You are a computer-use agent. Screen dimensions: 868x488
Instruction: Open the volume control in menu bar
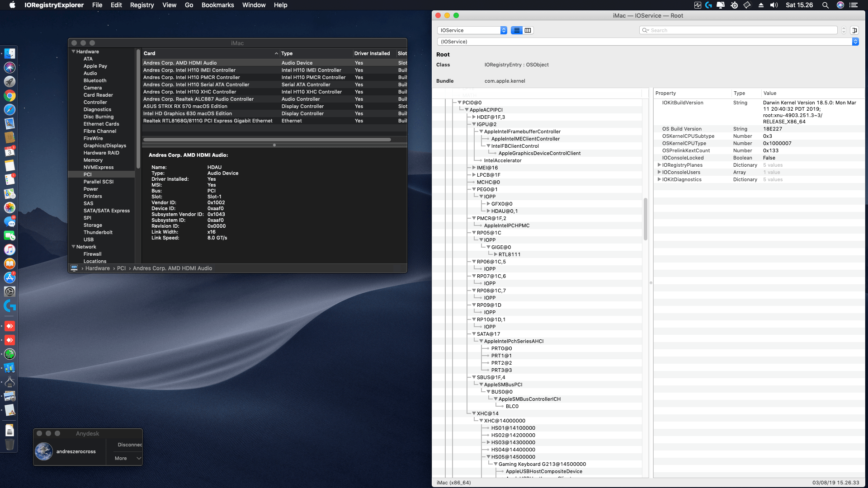point(774,5)
